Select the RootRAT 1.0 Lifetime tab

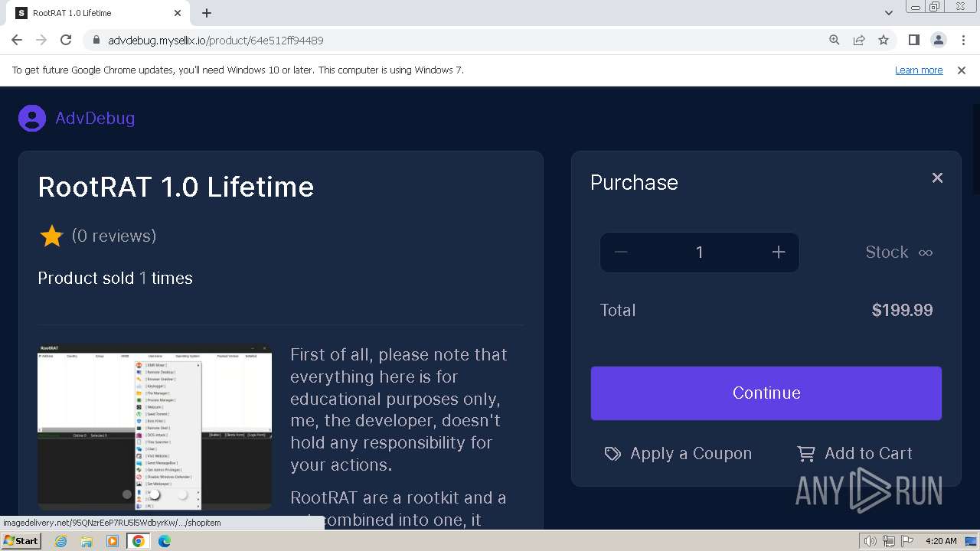100,13
